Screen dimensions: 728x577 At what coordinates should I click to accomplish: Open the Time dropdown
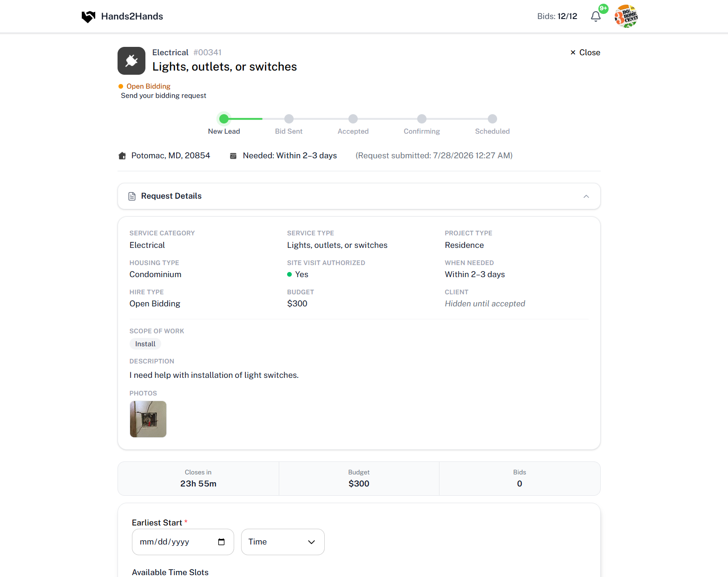(x=282, y=542)
